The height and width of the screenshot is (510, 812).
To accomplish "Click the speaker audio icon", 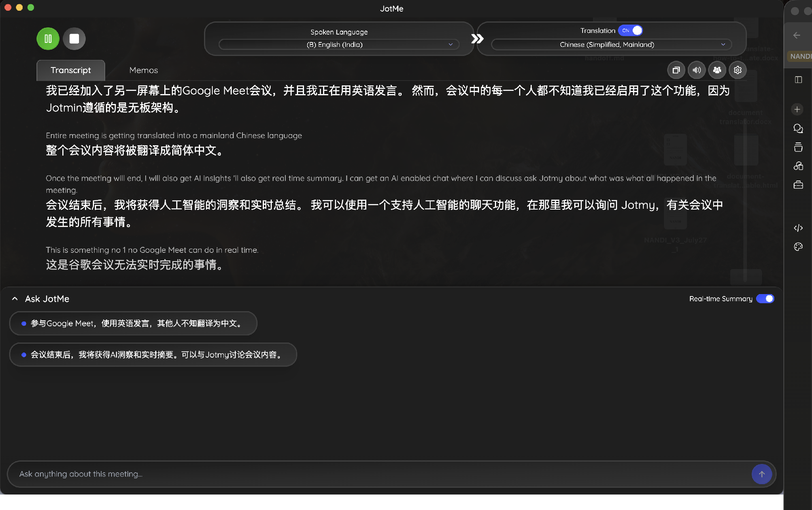I will click(x=697, y=70).
